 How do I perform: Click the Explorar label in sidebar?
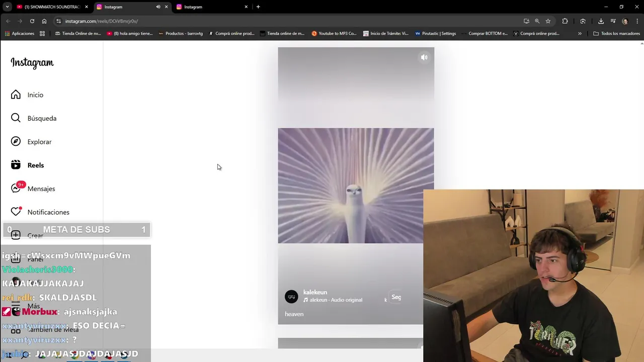pyautogui.click(x=39, y=142)
